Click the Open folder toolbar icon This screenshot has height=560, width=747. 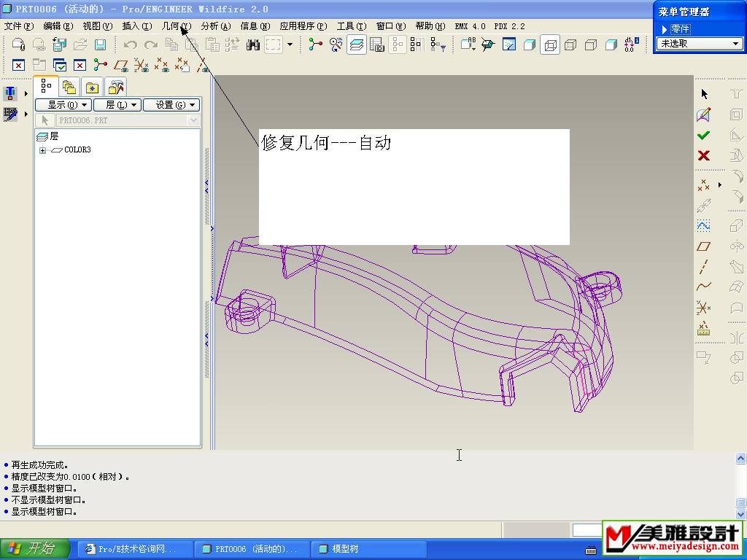[80, 44]
